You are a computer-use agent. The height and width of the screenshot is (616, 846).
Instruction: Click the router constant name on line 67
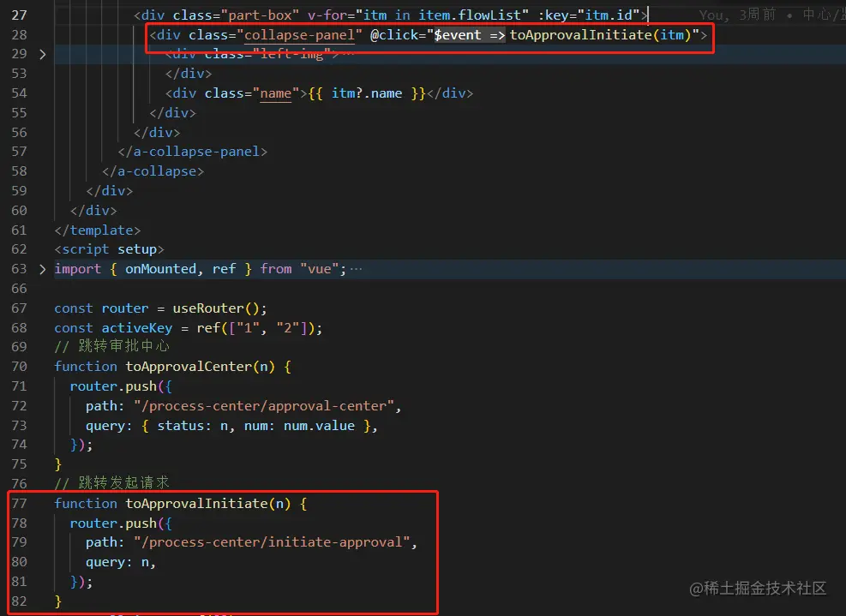click(x=125, y=308)
